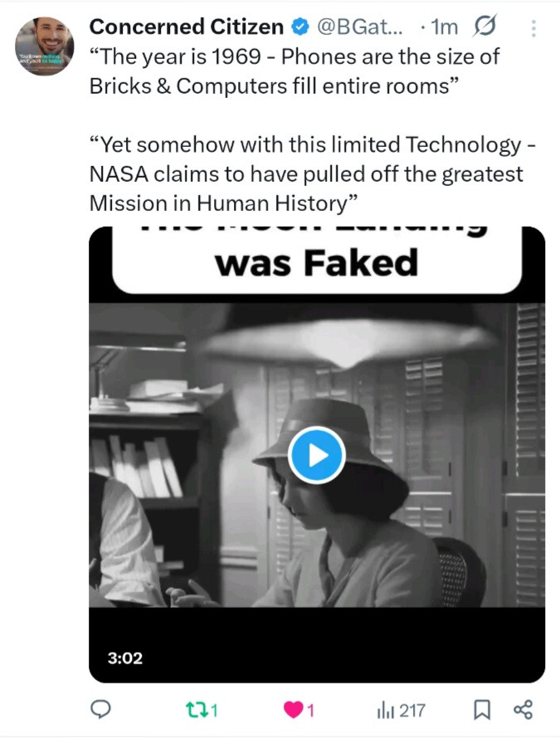Click the @BGat... username handle
This screenshot has height=739, width=560.
click(x=360, y=27)
